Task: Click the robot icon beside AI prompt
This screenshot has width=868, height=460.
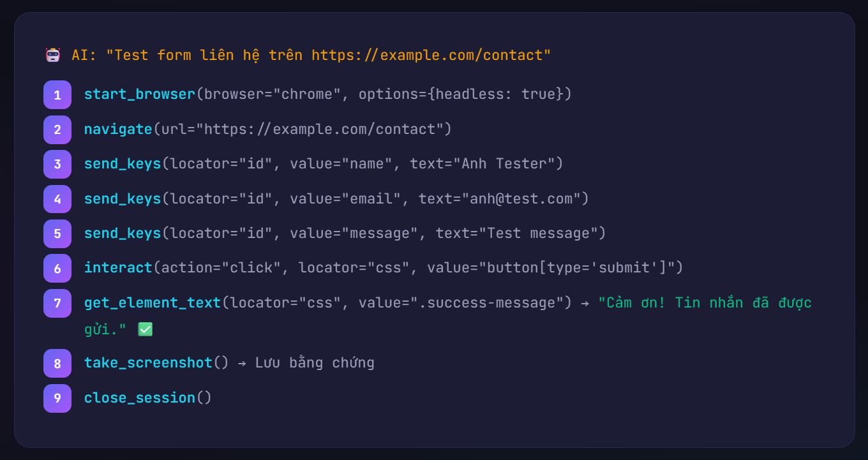Action: click(53, 56)
